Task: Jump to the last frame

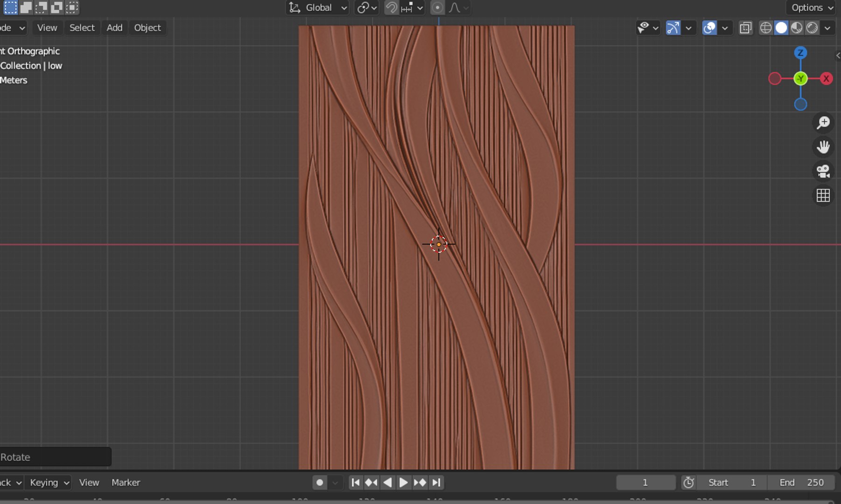Action: pyautogui.click(x=436, y=483)
